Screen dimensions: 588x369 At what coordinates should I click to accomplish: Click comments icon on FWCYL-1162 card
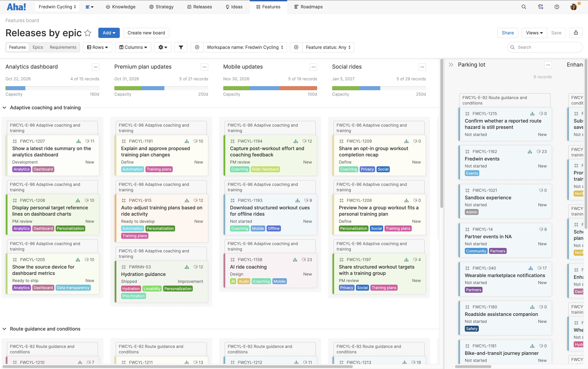(x=539, y=152)
